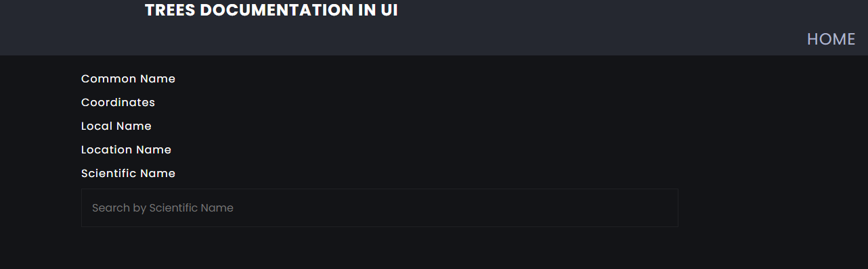Click the Search by Scientific Name placeholder text
The width and height of the screenshot is (868, 269).
162,208
